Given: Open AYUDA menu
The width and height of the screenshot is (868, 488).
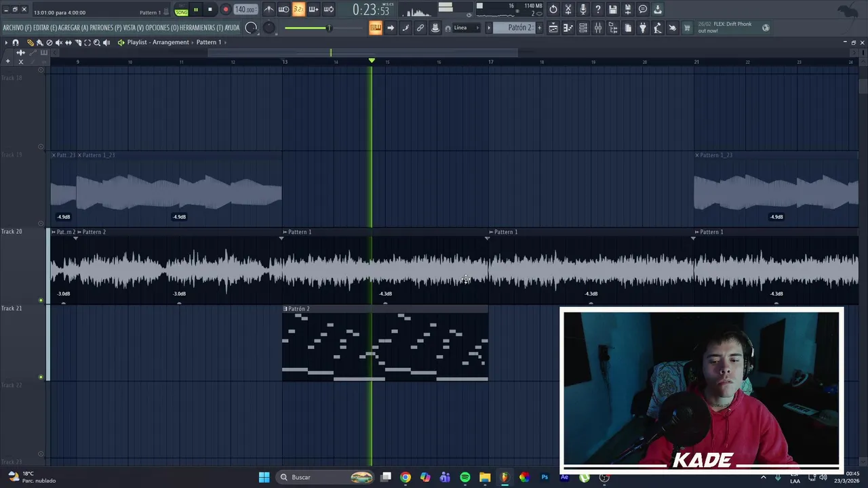Looking at the screenshot, I should tap(233, 28).
